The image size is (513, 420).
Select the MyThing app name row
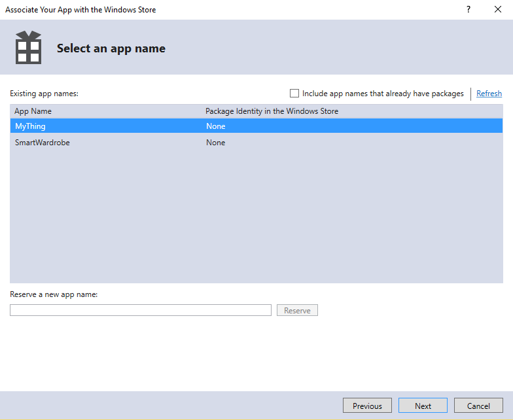click(31, 126)
